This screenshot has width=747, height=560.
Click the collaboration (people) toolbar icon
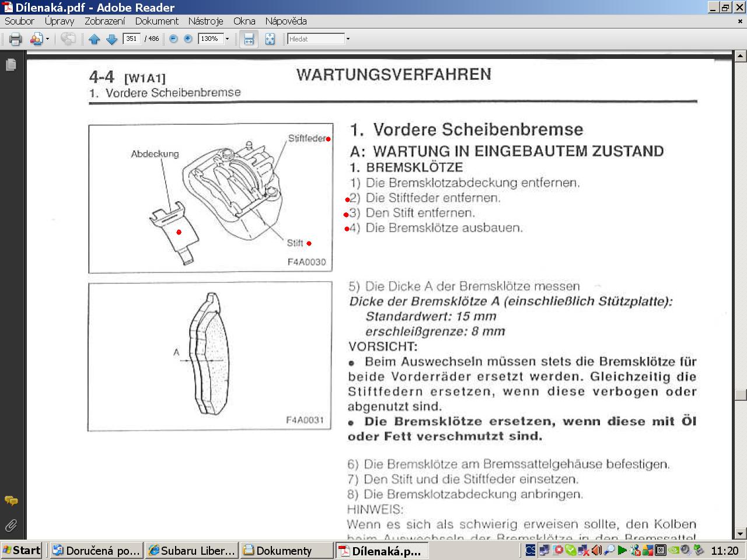pos(36,39)
